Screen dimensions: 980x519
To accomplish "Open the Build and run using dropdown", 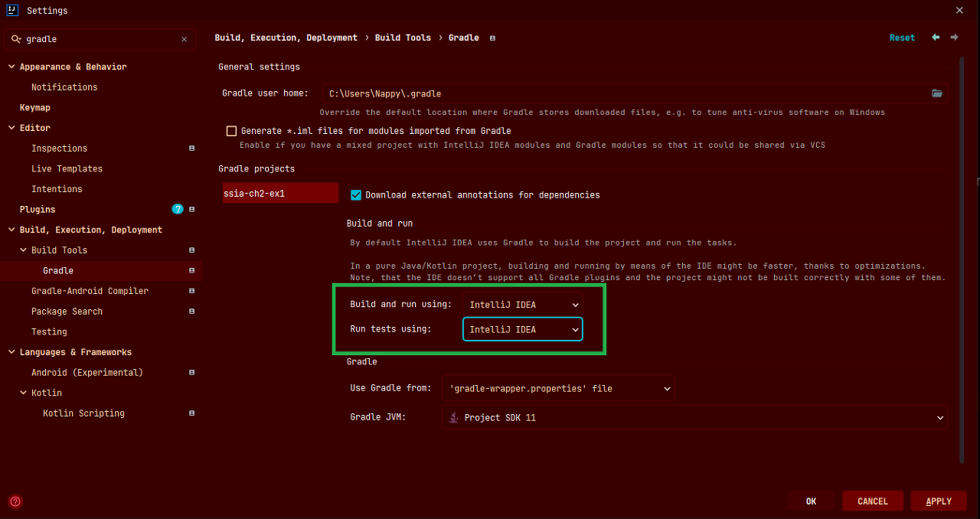I will pyautogui.click(x=523, y=305).
